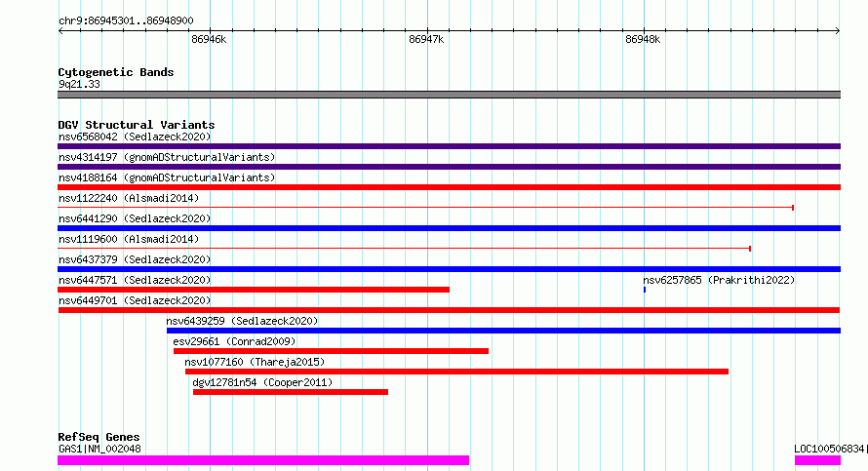This screenshot has height=471, width=868.
Task: Click the red esv29661 variant bar
Action: [331, 351]
